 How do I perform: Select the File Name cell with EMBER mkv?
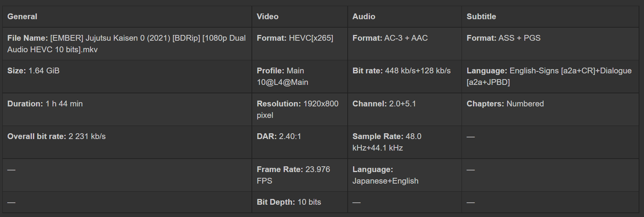point(127,44)
